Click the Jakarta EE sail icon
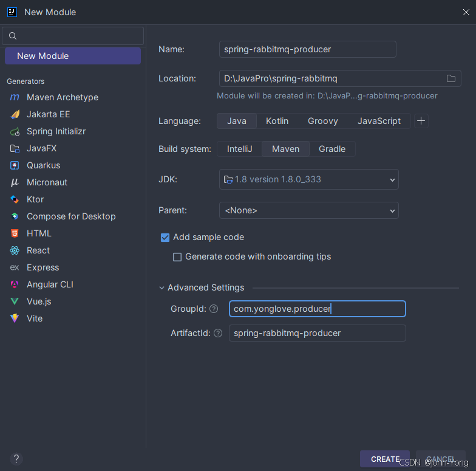Image resolution: width=476 pixels, height=471 pixels. tap(15, 114)
